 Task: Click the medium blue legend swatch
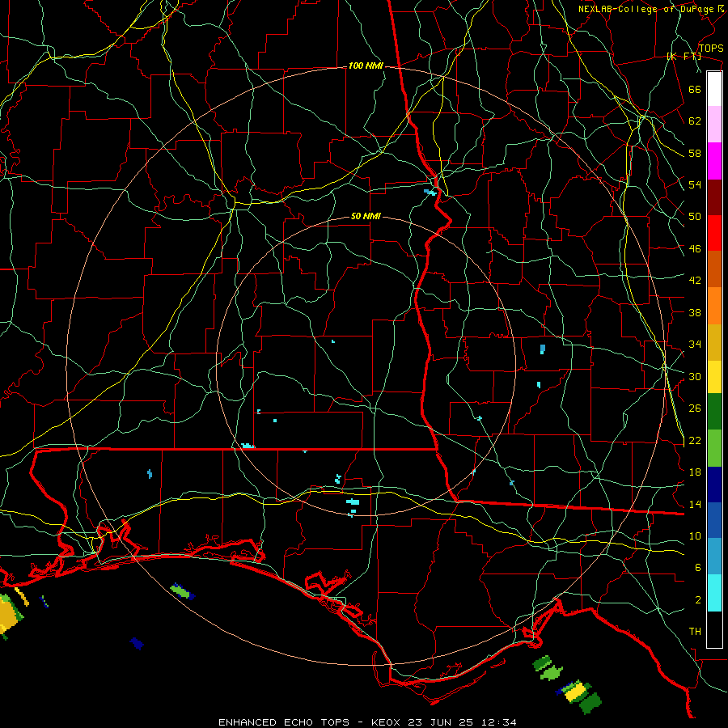pos(714,520)
